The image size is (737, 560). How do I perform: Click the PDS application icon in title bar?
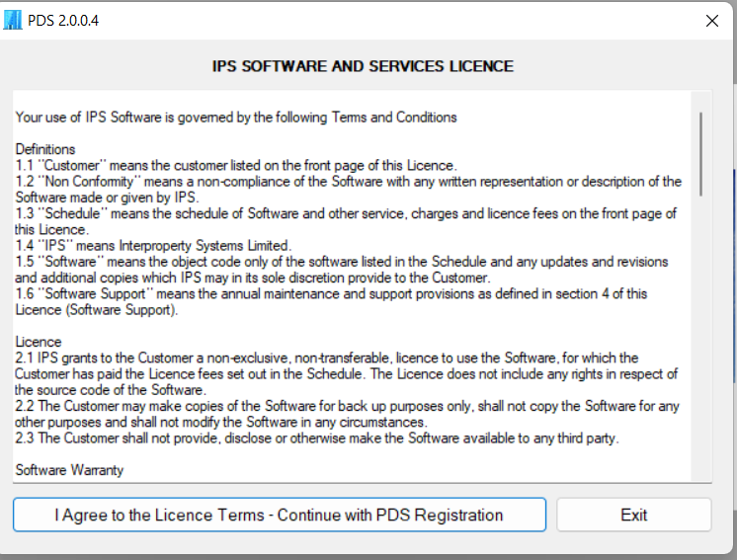click(13, 20)
